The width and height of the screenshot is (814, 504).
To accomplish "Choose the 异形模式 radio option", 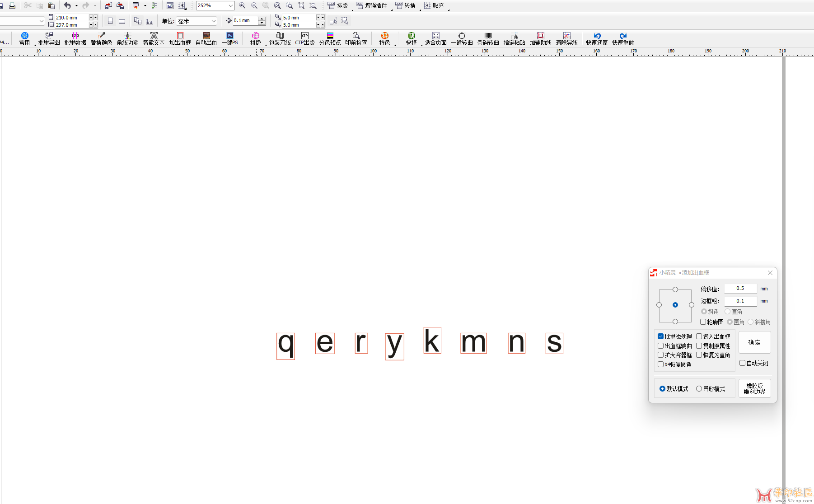I will pos(699,389).
